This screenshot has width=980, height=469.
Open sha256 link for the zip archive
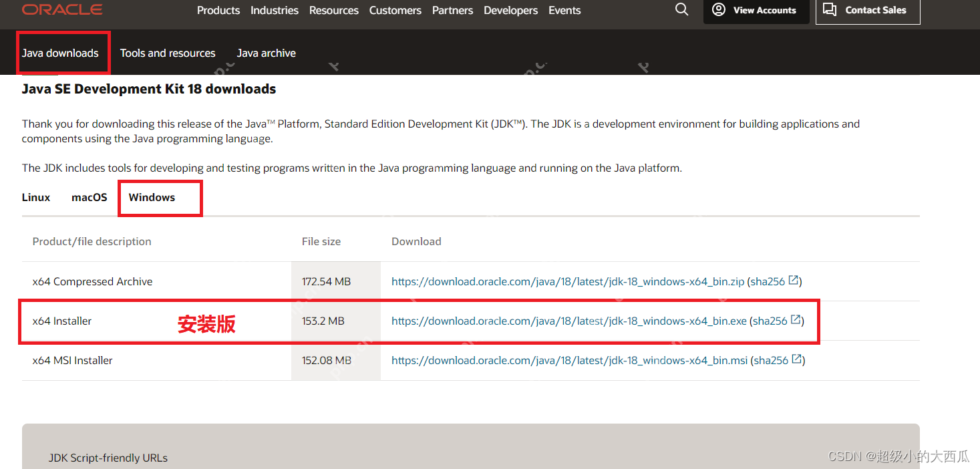pyautogui.click(x=768, y=281)
